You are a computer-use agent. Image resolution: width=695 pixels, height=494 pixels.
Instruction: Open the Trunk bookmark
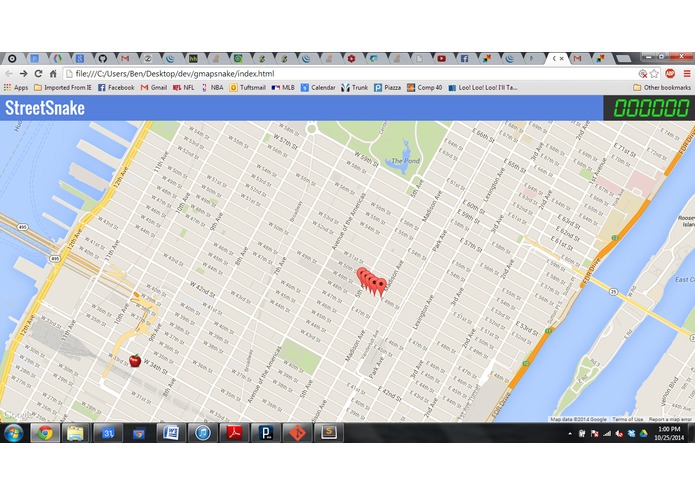pyautogui.click(x=355, y=88)
